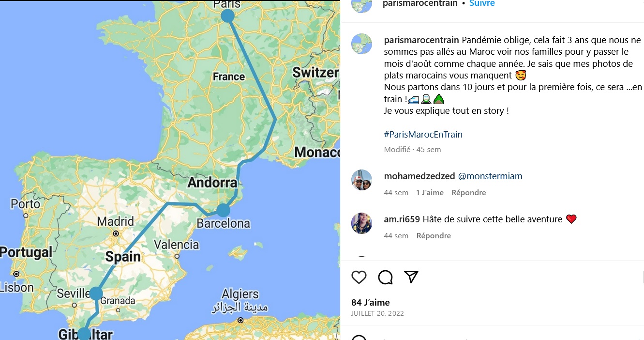View likes on mohamedzedzed comment, 1 J'aime
644x340 pixels.
tap(430, 193)
